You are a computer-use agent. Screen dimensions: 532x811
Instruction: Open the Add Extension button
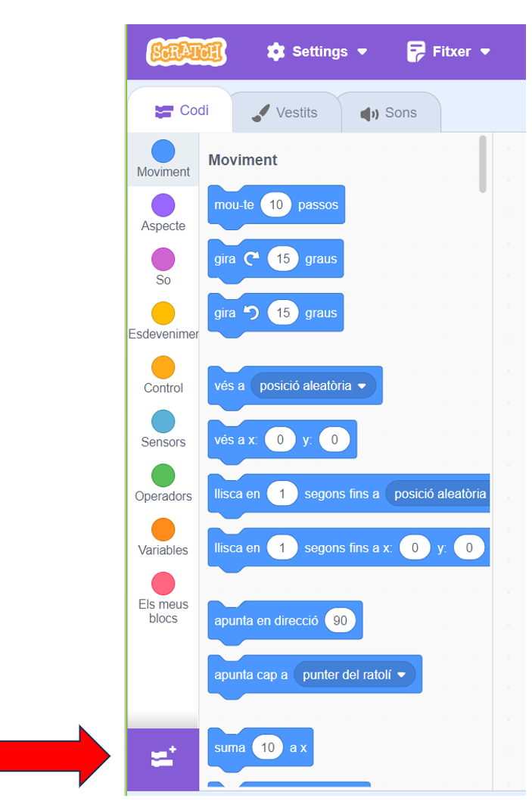(x=163, y=756)
